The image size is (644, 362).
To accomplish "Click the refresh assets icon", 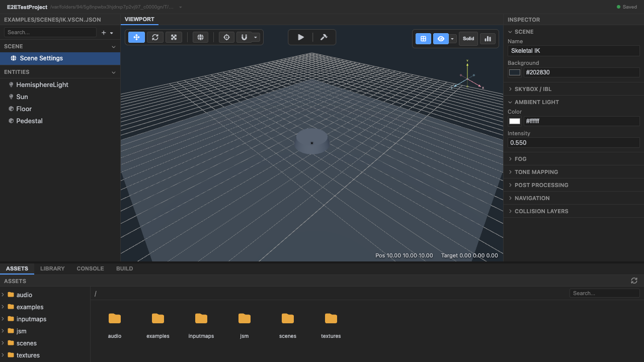I will 634,281.
